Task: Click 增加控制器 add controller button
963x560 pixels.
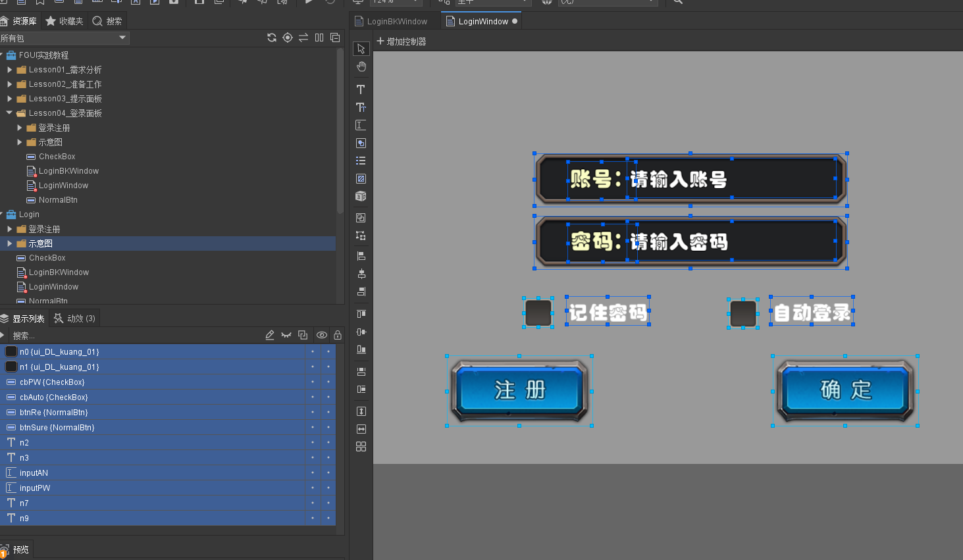Action: click(401, 41)
